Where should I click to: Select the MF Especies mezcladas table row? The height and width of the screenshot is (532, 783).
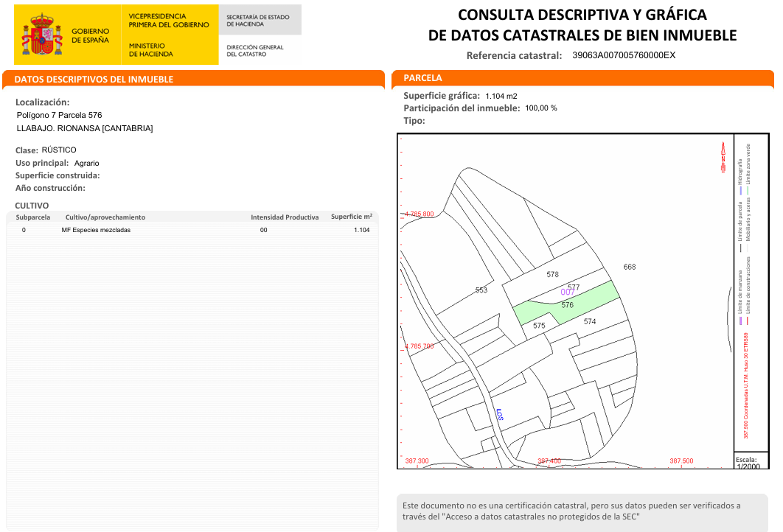[192, 230]
